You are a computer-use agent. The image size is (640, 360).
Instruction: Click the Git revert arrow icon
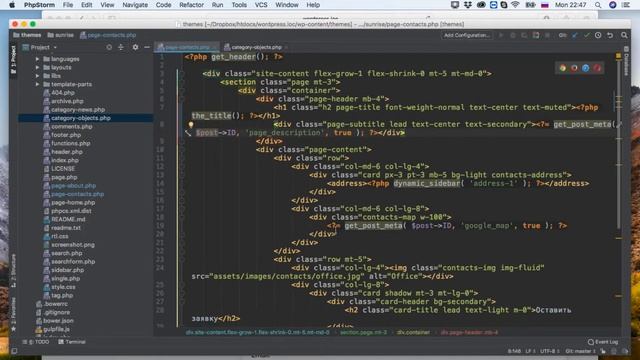(610, 36)
